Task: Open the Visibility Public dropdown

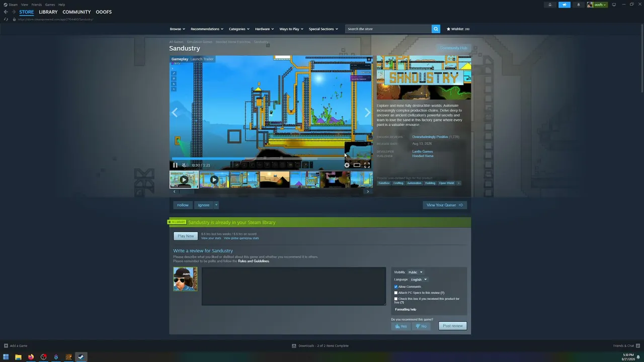Action: click(416, 272)
